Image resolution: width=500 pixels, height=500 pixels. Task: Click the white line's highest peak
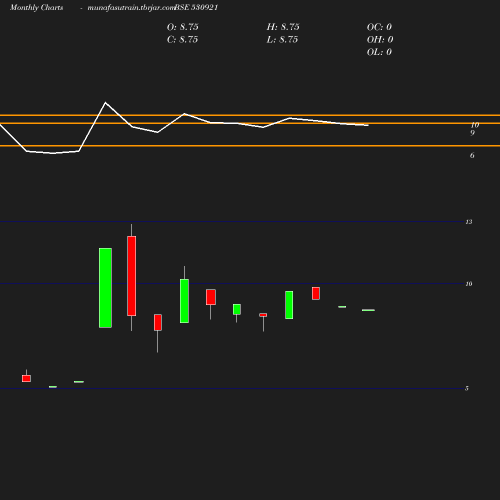point(106,103)
